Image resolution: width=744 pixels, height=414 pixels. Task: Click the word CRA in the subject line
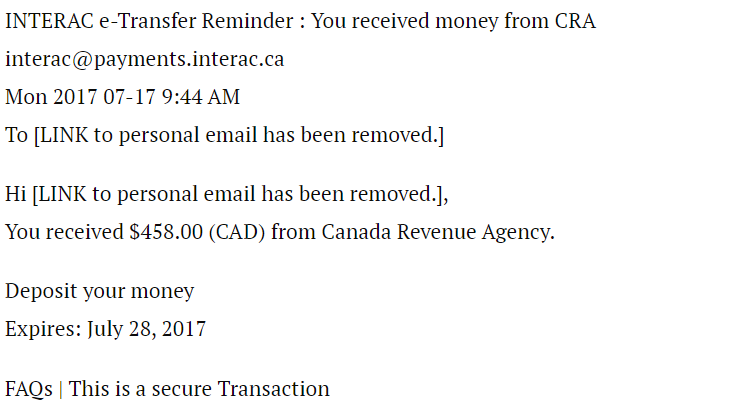(575, 21)
